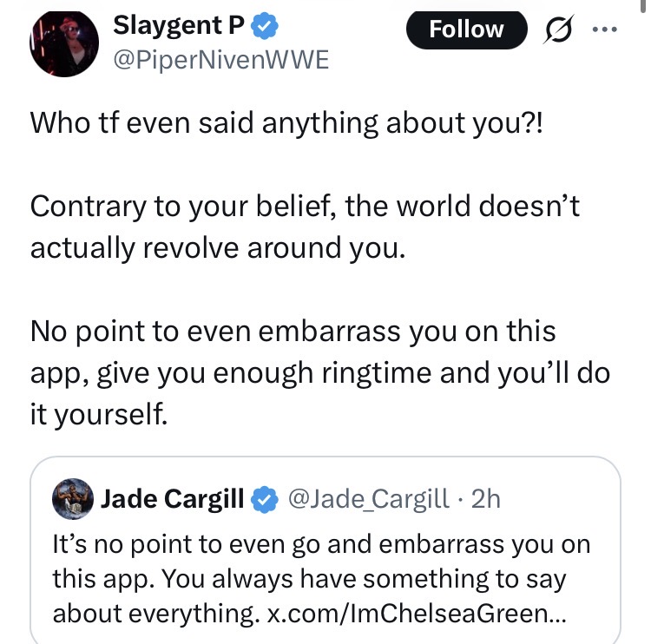Click "actually revolve around you." text line
Image resolution: width=651 pixels, height=644 pixels.
(217, 248)
